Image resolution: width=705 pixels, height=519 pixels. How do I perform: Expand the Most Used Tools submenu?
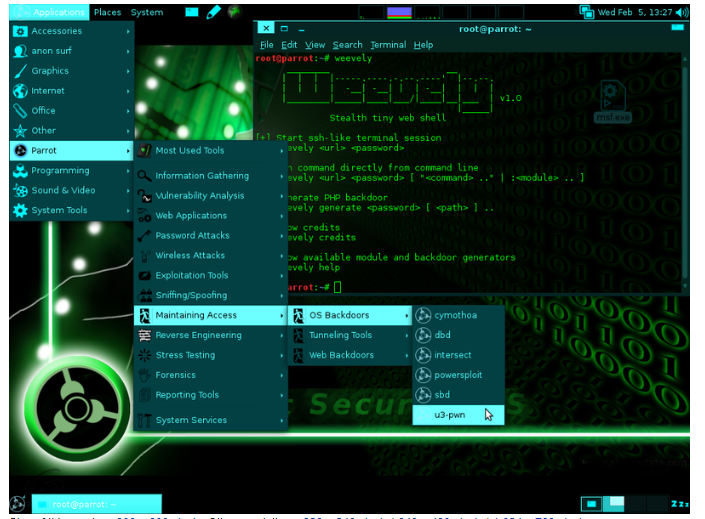pos(211,151)
